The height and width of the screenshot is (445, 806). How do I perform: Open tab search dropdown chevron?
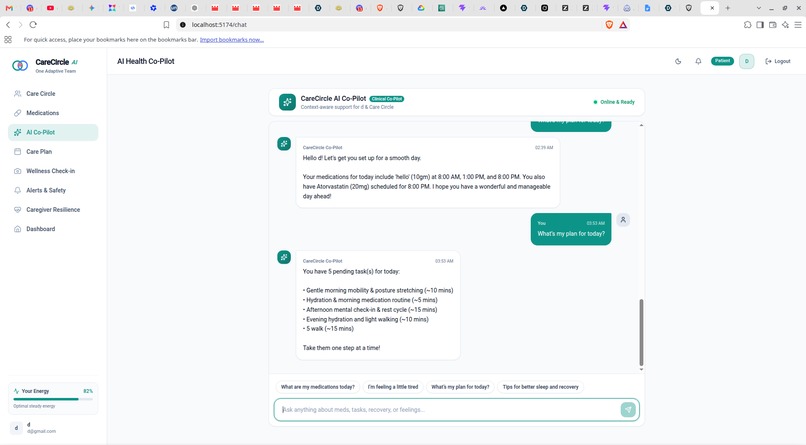tap(759, 8)
